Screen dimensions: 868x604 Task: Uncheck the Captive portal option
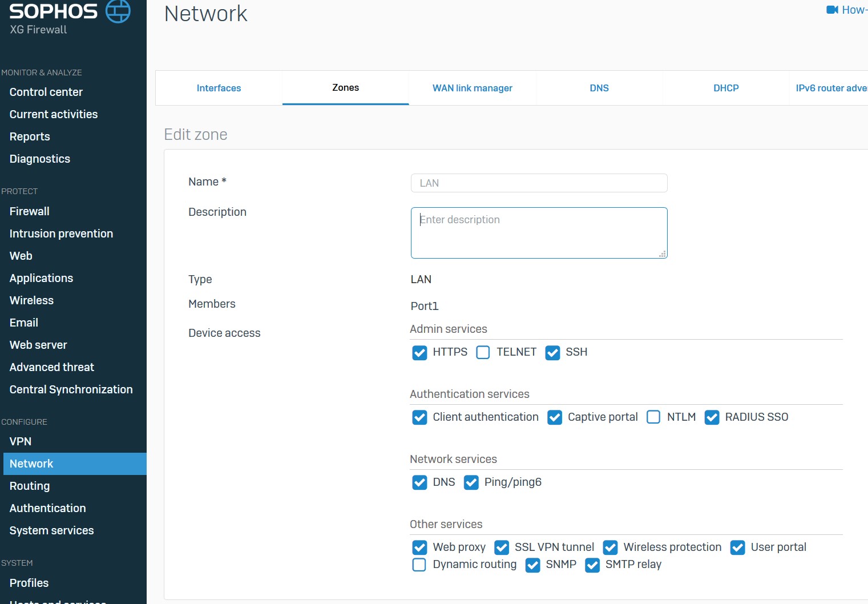(x=554, y=417)
